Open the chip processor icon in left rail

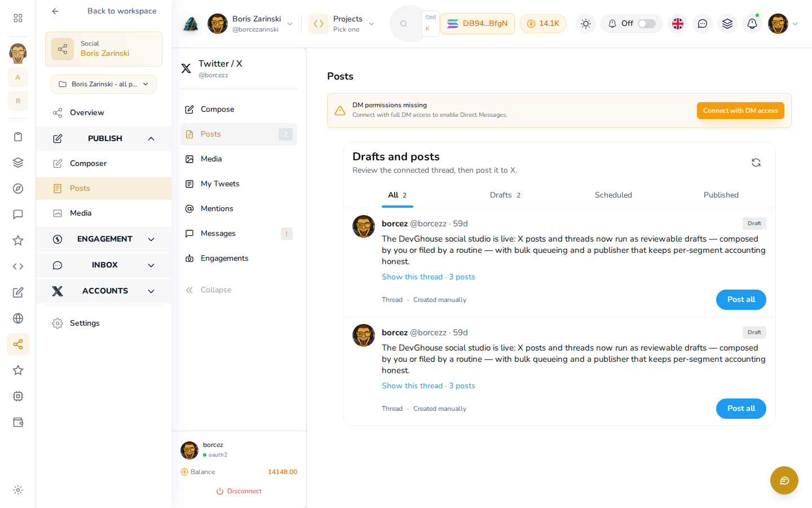18,396
